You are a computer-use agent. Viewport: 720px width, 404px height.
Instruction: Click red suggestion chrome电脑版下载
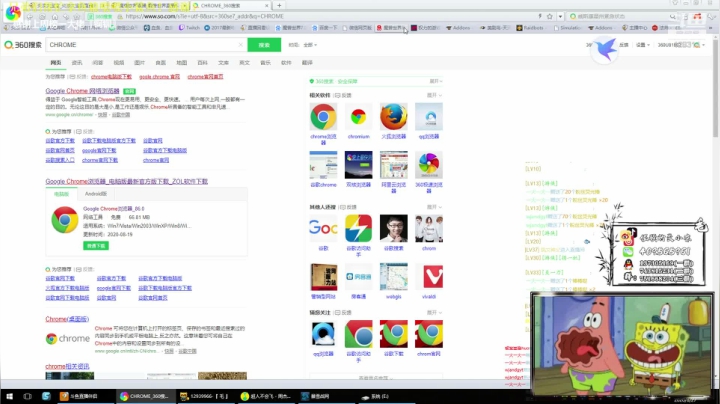click(x=111, y=77)
